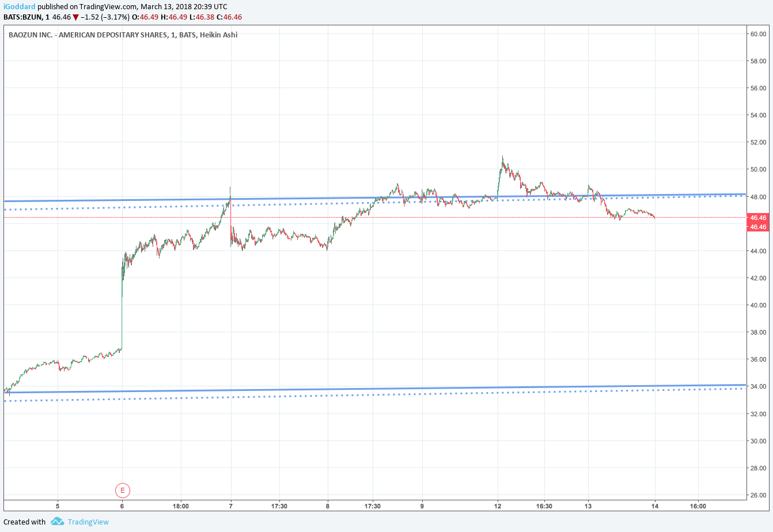Image resolution: width=773 pixels, height=532 pixels.
Task: Click the 16:30 time axis label
Action: pos(544,507)
